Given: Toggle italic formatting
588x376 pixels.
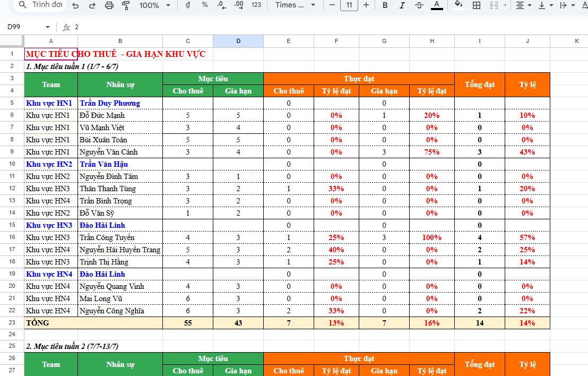Looking at the screenshot, I should click(402, 5).
